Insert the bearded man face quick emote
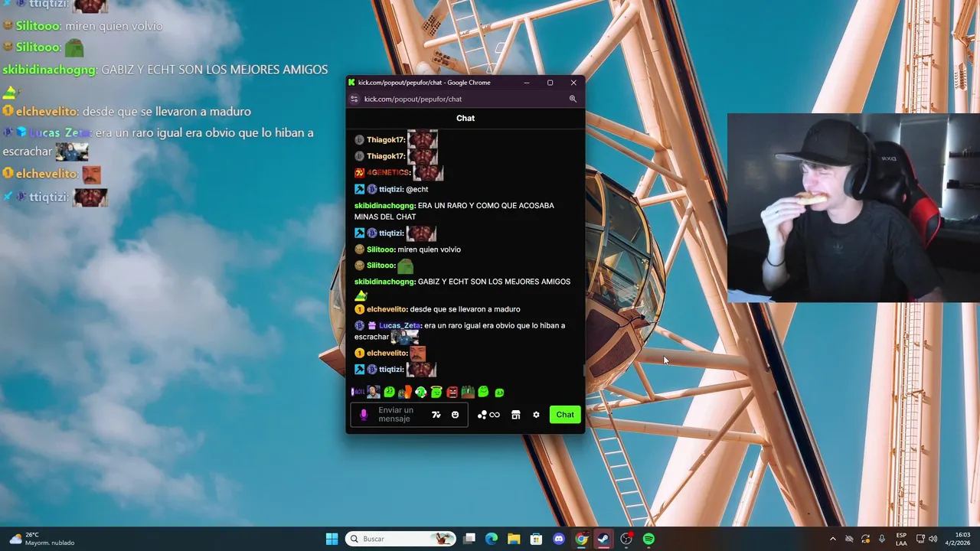Screen dimensions: 980x551 tap(373, 392)
